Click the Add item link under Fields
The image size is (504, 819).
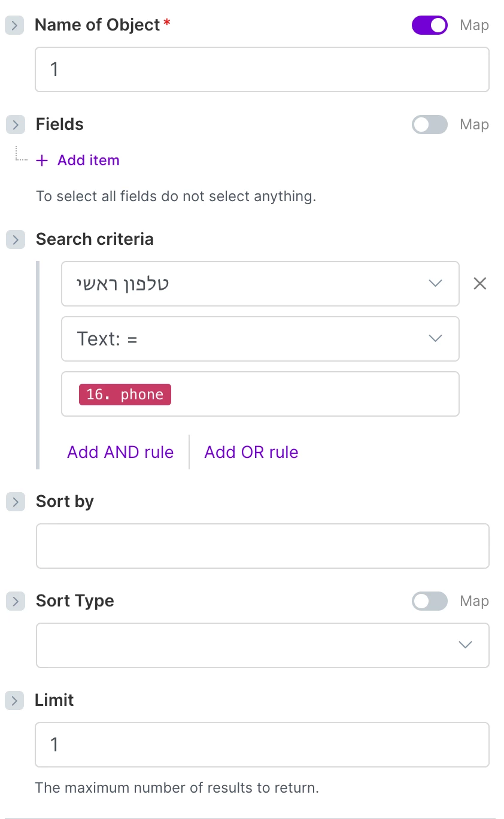(88, 160)
